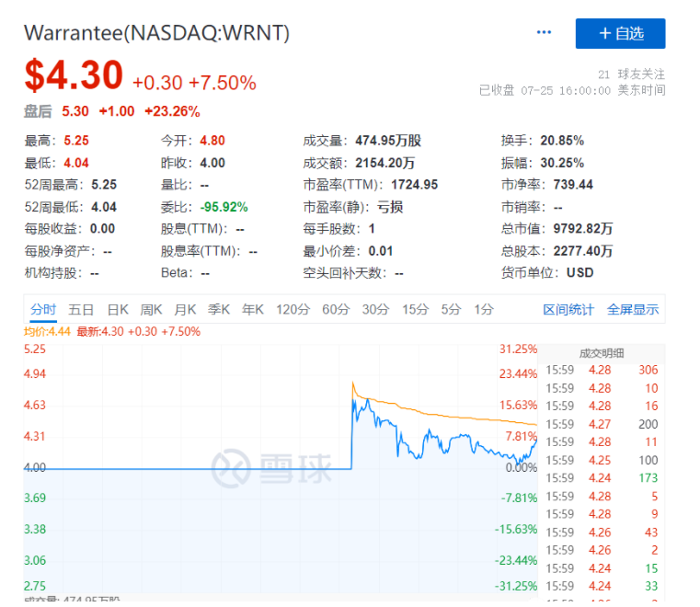Click the +0.30 +7.50% change text

194,83
